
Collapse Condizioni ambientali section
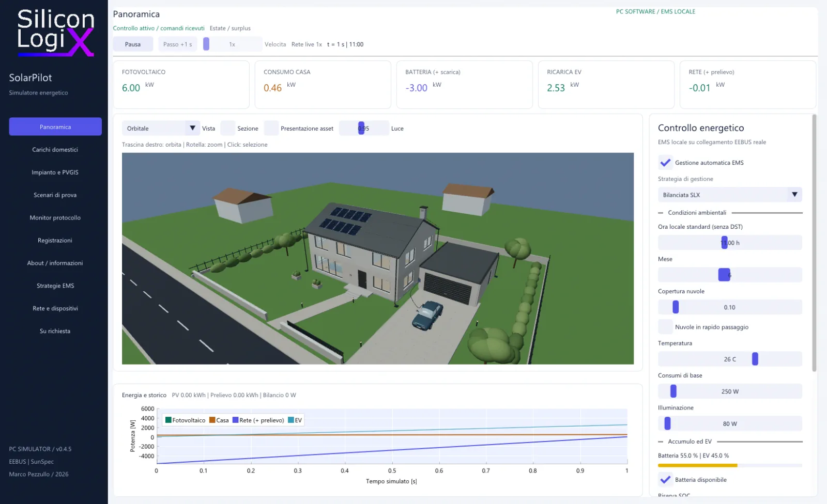click(730, 212)
